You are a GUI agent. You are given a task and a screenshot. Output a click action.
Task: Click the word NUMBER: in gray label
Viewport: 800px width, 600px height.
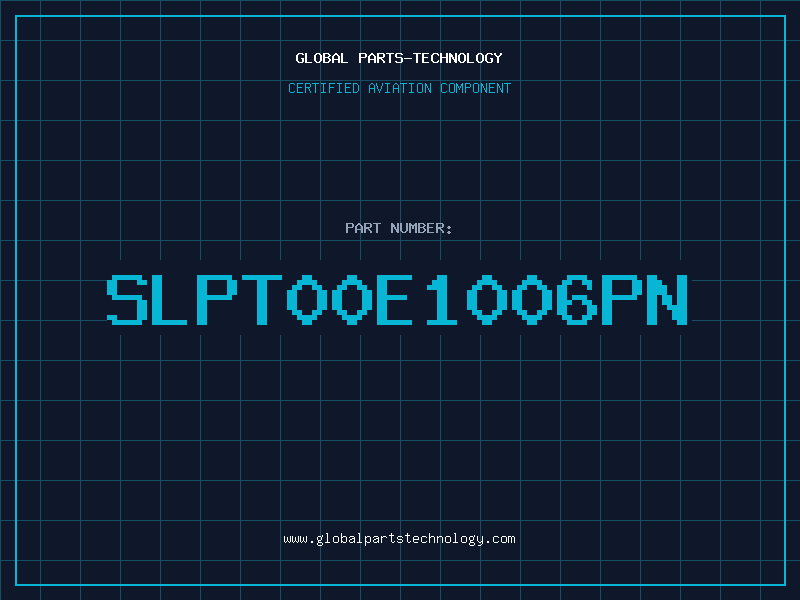[x=421, y=228]
